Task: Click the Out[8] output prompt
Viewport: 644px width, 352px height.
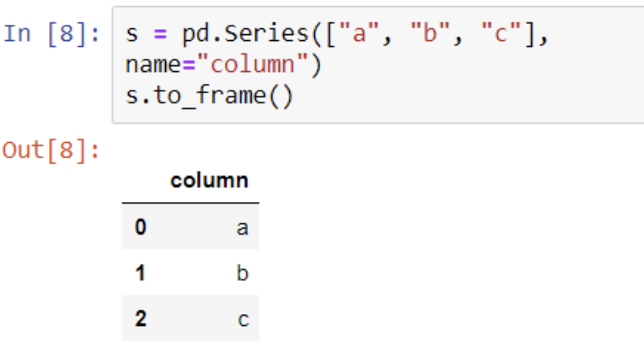Action: [51, 151]
